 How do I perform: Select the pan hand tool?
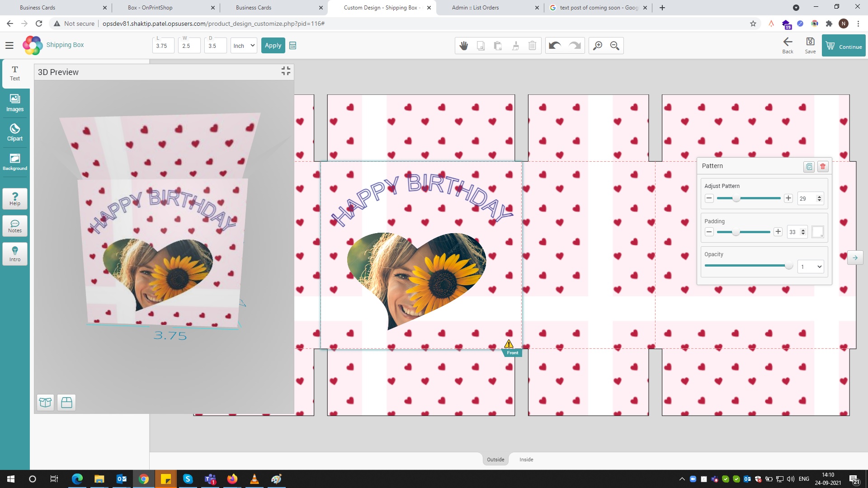[x=463, y=46]
